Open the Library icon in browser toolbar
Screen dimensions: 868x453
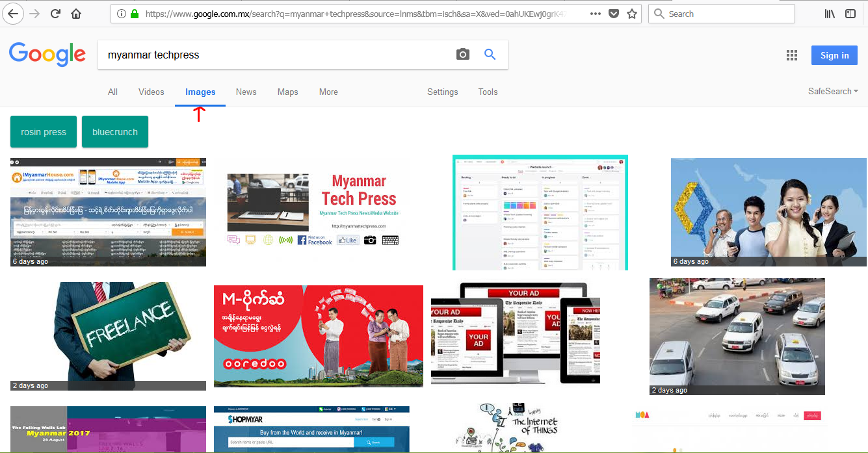click(830, 14)
